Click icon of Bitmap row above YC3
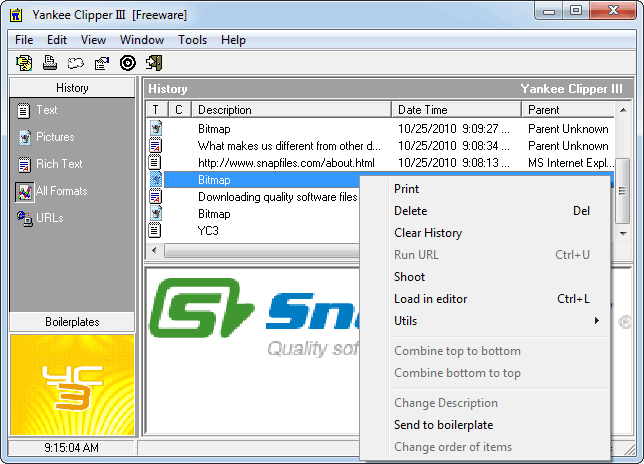Screen dimensions: 644x464 pyautogui.click(x=156, y=213)
